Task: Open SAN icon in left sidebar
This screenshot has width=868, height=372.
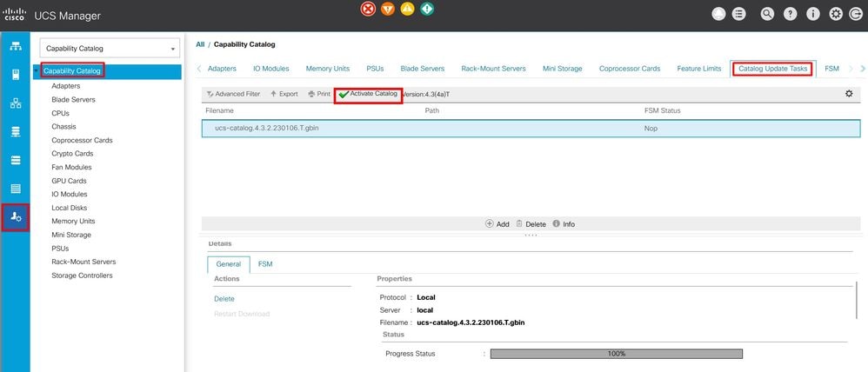Action: pyautogui.click(x=16, y=132)
